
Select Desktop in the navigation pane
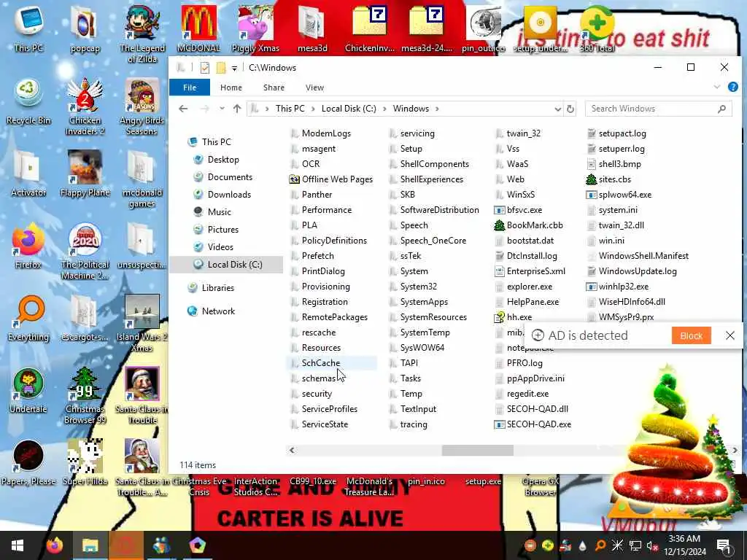pos(223,160)
